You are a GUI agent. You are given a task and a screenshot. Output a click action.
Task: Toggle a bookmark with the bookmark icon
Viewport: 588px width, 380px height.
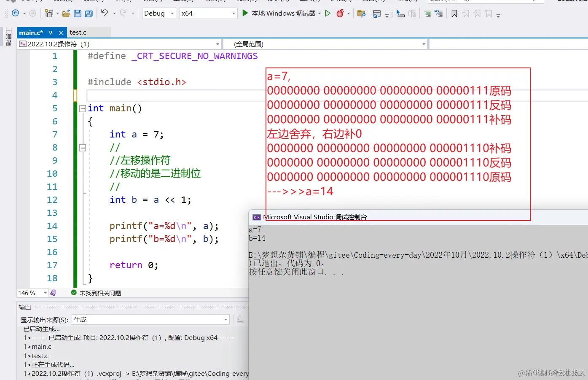click(x=454, y=13)
